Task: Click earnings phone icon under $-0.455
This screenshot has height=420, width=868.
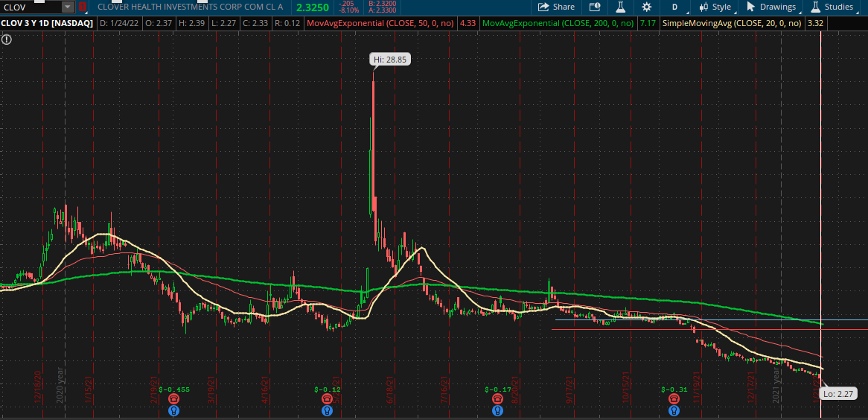Action: tap(173, 399)
